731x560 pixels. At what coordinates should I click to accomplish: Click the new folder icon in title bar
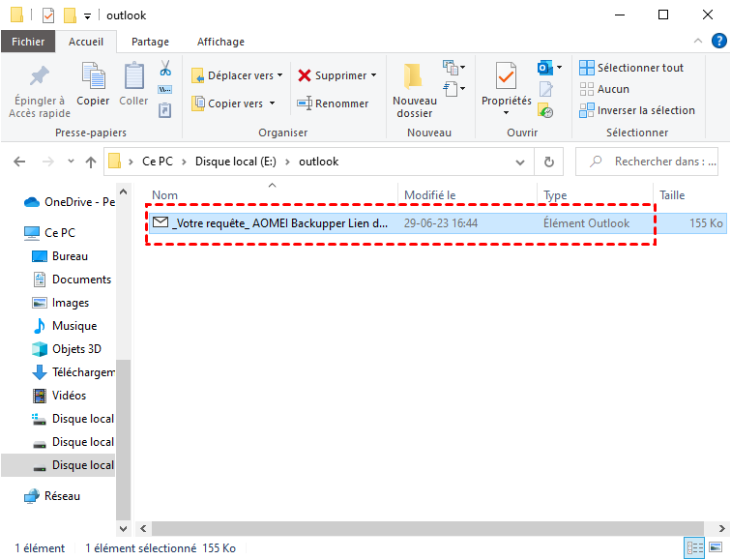pos(70,15)
